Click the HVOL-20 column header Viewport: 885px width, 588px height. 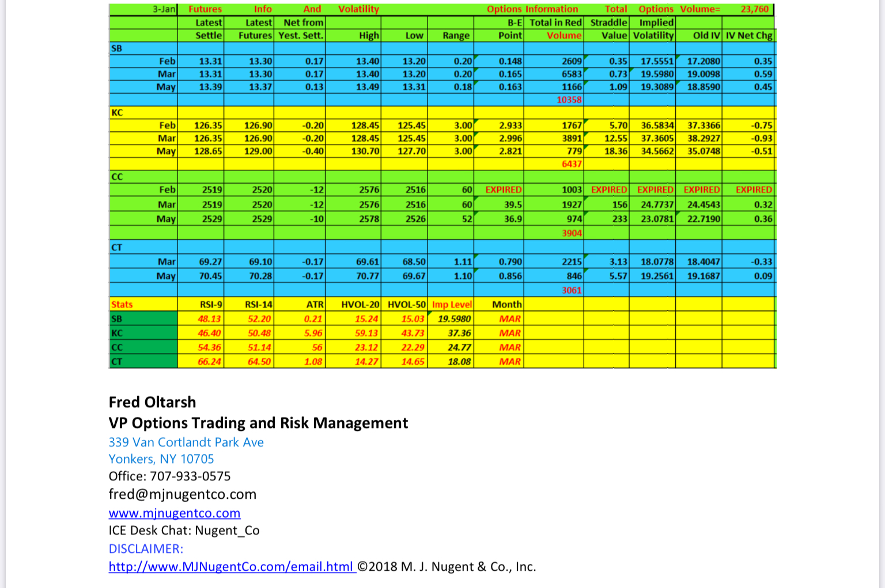[x=361, y=304]
